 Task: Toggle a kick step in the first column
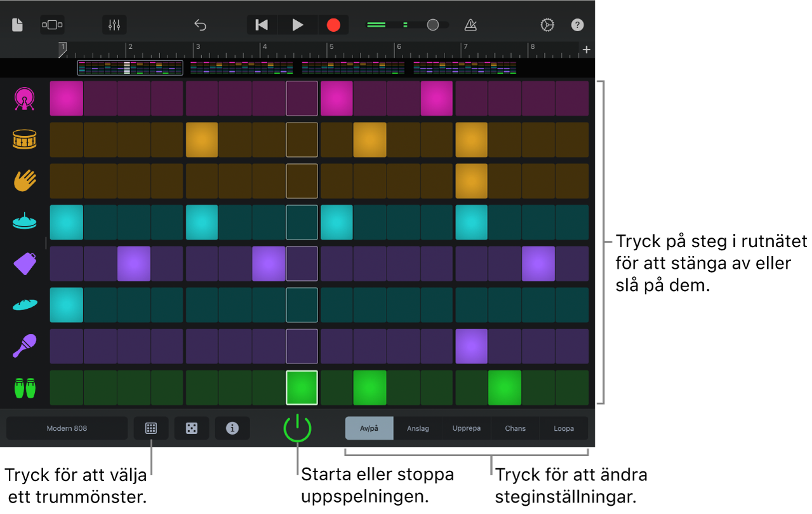(66, 98)
